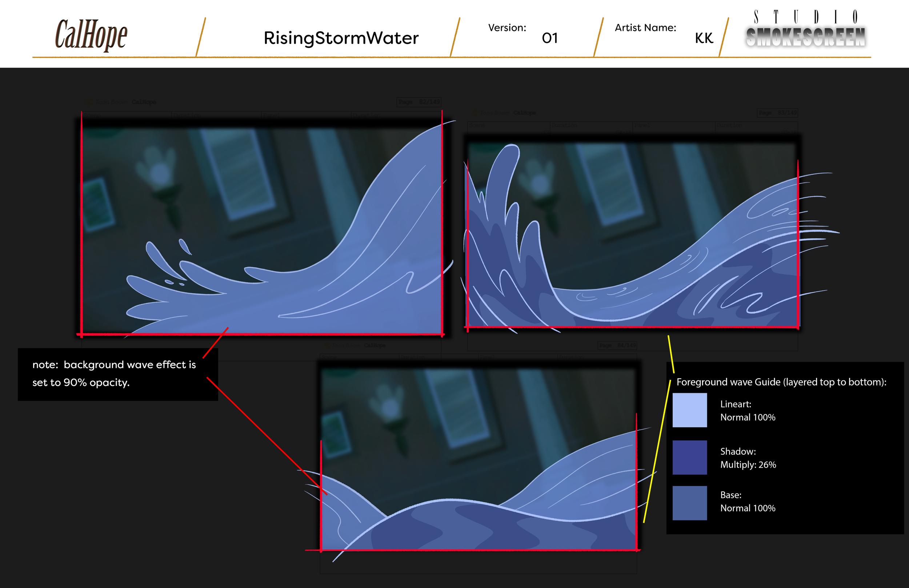Click the Foreground wave Guide heading

click(781, 382)
